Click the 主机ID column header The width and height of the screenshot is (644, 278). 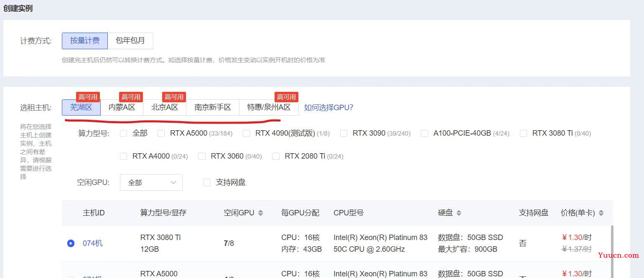pos(94,213)
